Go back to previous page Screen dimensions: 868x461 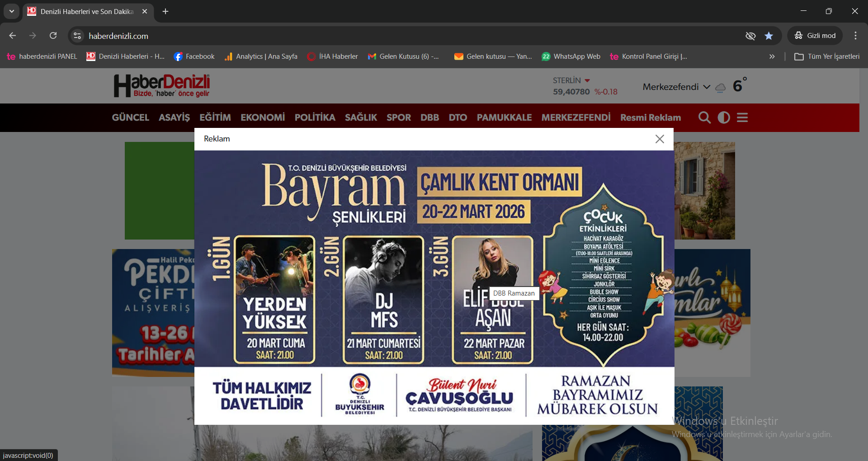(13, 36)
